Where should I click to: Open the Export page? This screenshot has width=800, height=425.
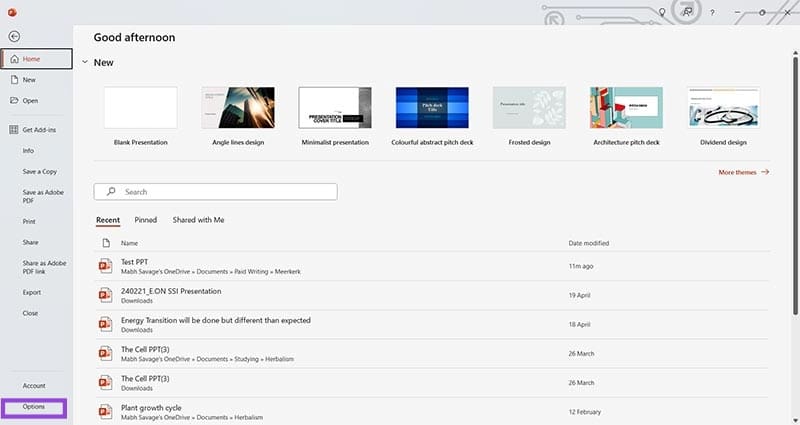point(32,292)
